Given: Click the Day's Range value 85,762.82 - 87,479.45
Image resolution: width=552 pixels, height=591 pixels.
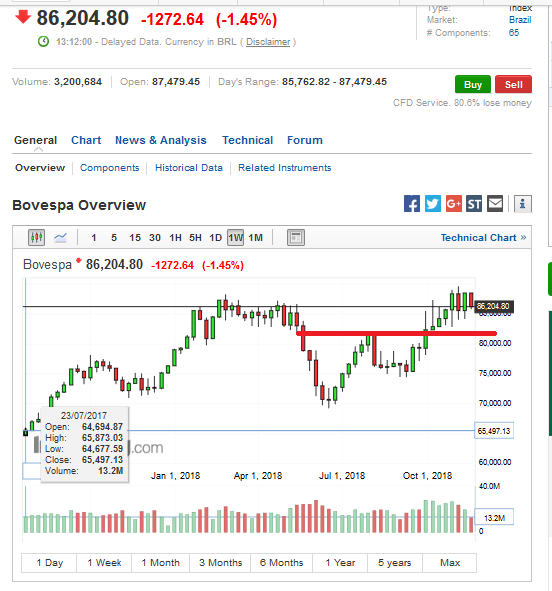Looking at the screenshot, I should [x=335, y=82].
